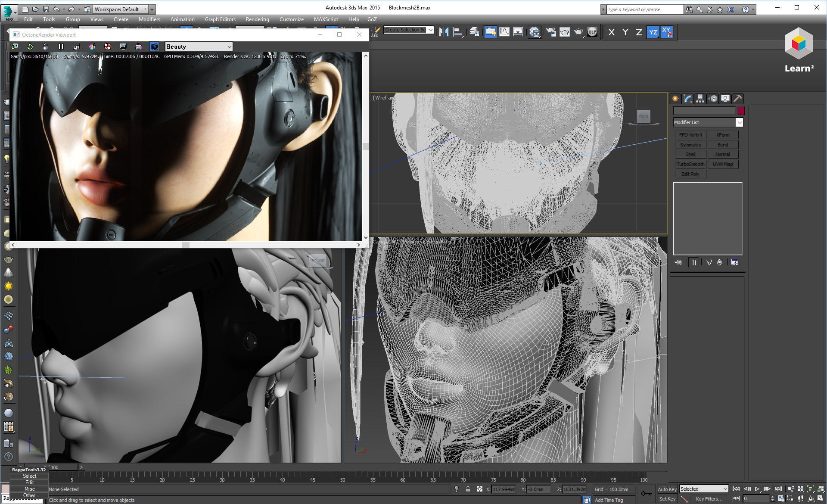Open the Motion tab in command panel
Screen dimensions: 827x504
[x=713, y=99]
